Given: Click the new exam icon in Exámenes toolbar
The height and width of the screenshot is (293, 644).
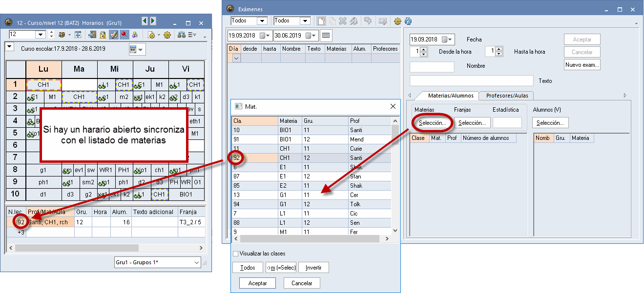Looking at the screenshot, I should coord(321,21).
